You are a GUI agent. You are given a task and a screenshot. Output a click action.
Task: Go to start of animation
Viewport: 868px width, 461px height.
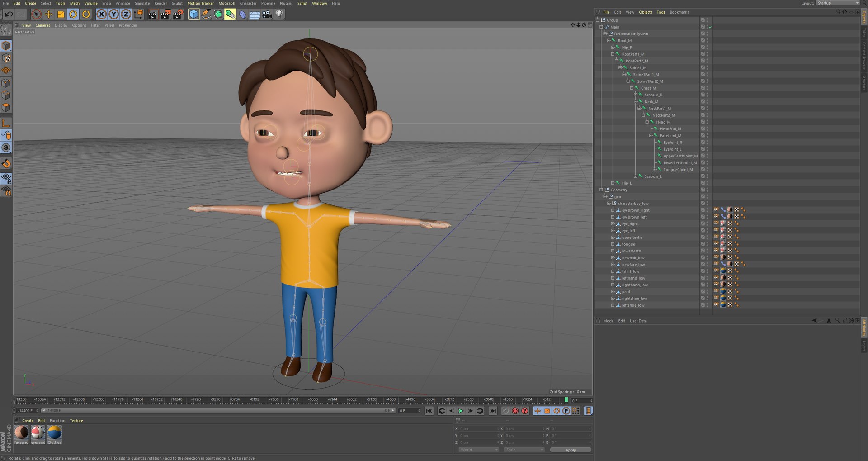(x=429, y=411)
